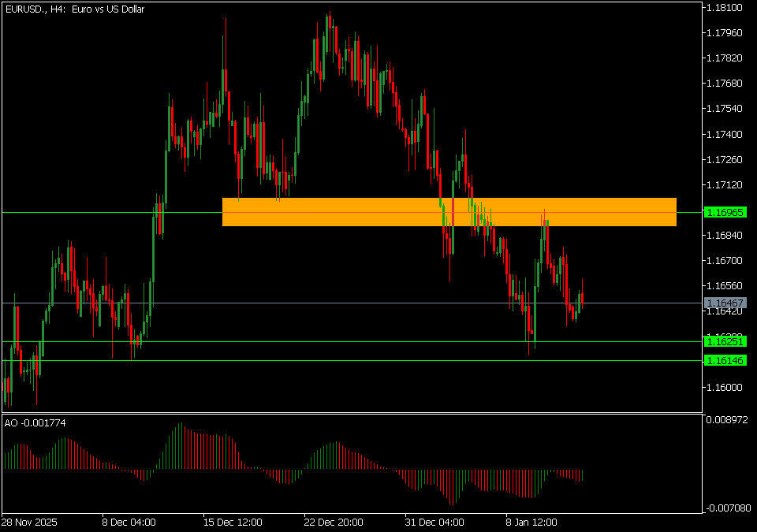Click the 1.18100 price scale value
Screen dimensions: 757x532
pyautogui.click(x=722, y=8)
